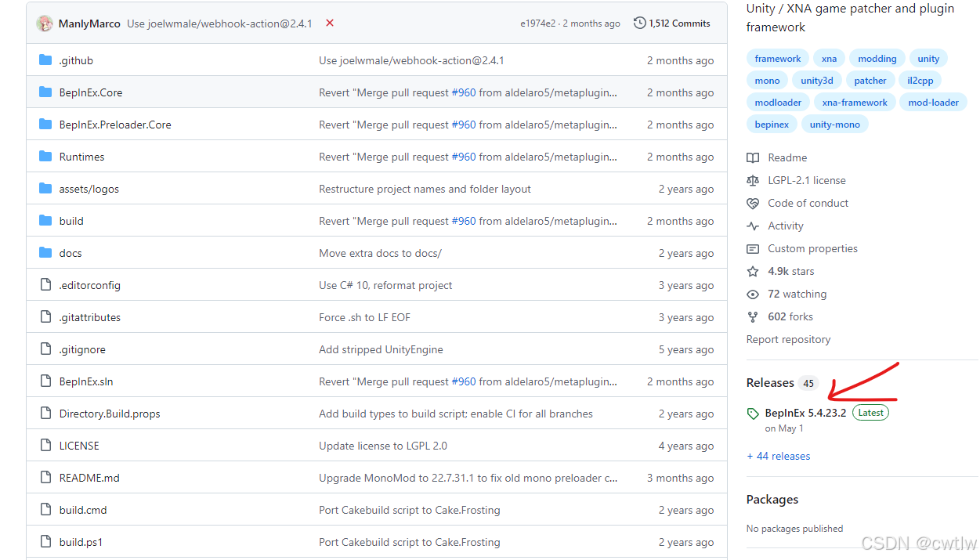
Task: Select the unity topic tag
Action: pyautogui.click(x=928, y=59)
